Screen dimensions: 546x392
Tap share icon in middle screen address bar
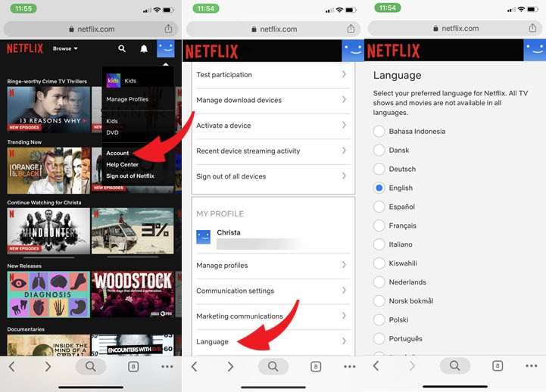point(351,29)
